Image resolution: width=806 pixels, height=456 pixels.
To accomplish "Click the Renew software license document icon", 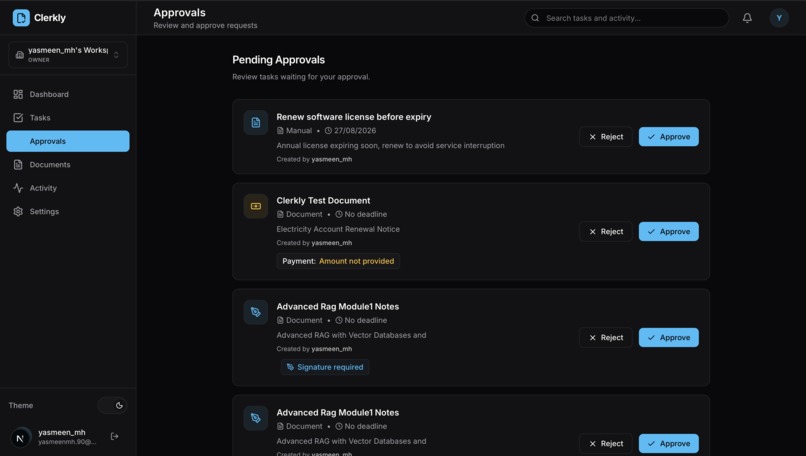I will click(255, 122).
